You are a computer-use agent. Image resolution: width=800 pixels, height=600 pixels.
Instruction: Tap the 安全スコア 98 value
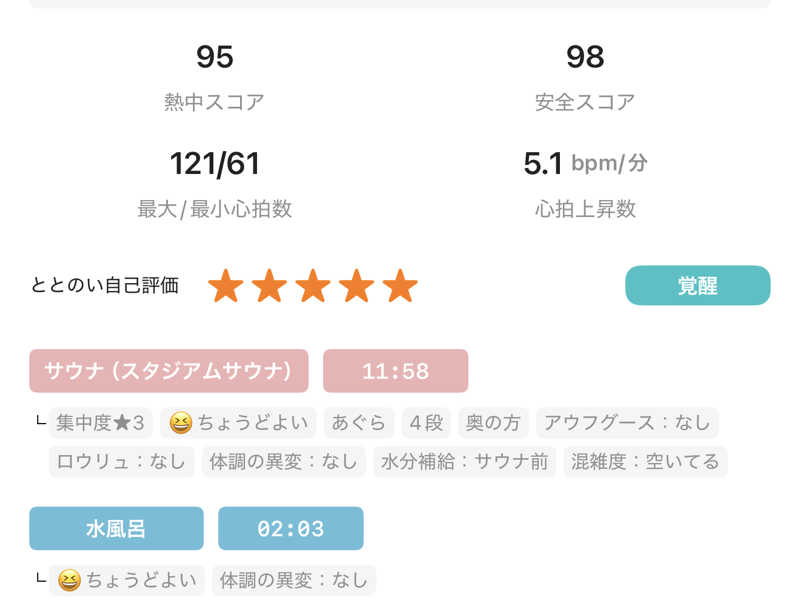click(x=585, y=58)
